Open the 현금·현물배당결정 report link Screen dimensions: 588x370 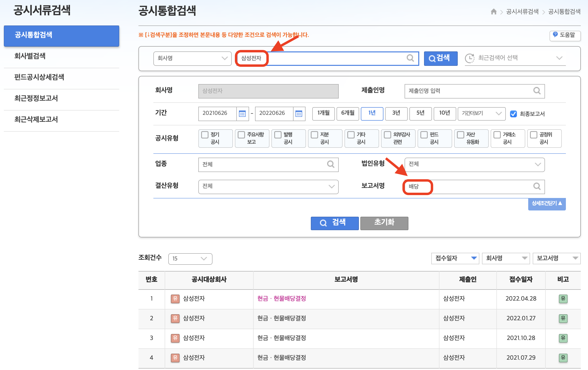coord(281,298)
